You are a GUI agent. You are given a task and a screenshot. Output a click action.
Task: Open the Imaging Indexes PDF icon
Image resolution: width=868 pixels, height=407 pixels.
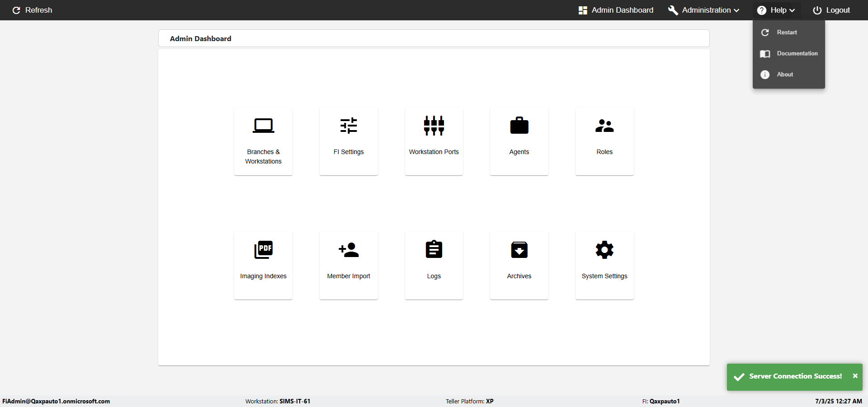263,250
